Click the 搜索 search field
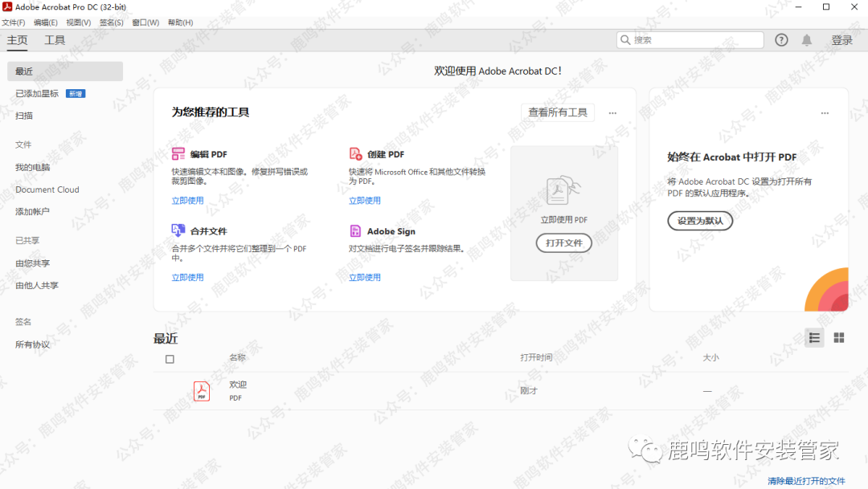Viewport: 868px width, 489px height. 696,40
